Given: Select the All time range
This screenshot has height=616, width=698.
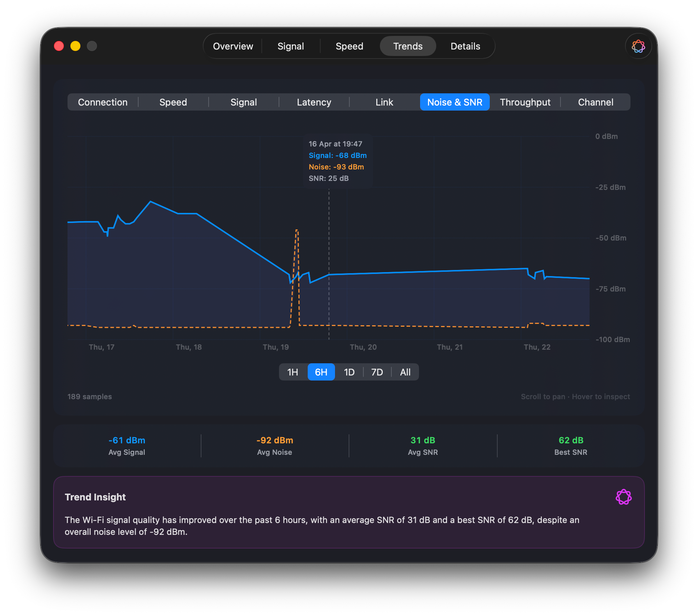Looking at the screenshot, I should pos(405,372).
